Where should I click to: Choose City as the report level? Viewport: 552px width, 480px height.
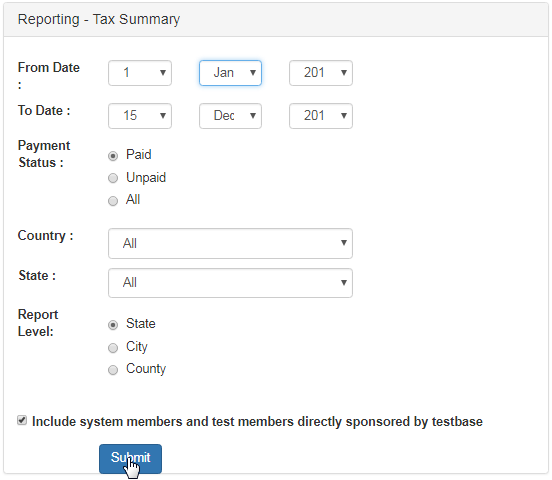coord(113,348)
